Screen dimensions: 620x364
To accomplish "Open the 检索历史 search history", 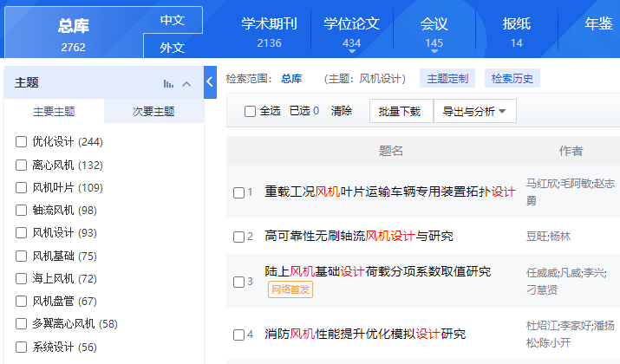I will [x=512, y=79].
